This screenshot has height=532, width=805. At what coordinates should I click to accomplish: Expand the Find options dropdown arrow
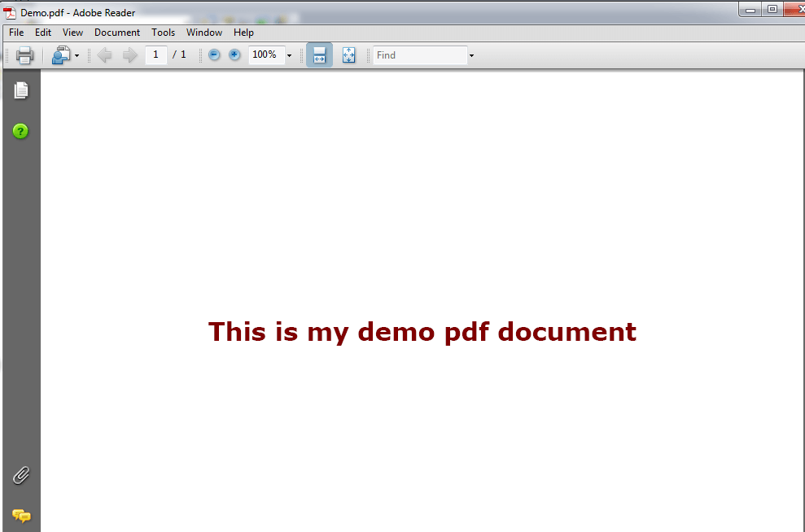point(471,56)
